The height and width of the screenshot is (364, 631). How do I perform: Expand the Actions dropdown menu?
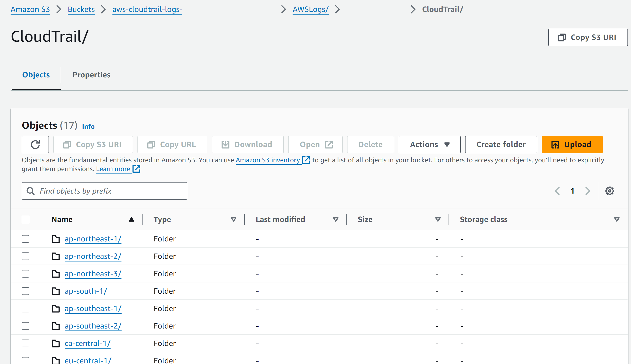429,144
